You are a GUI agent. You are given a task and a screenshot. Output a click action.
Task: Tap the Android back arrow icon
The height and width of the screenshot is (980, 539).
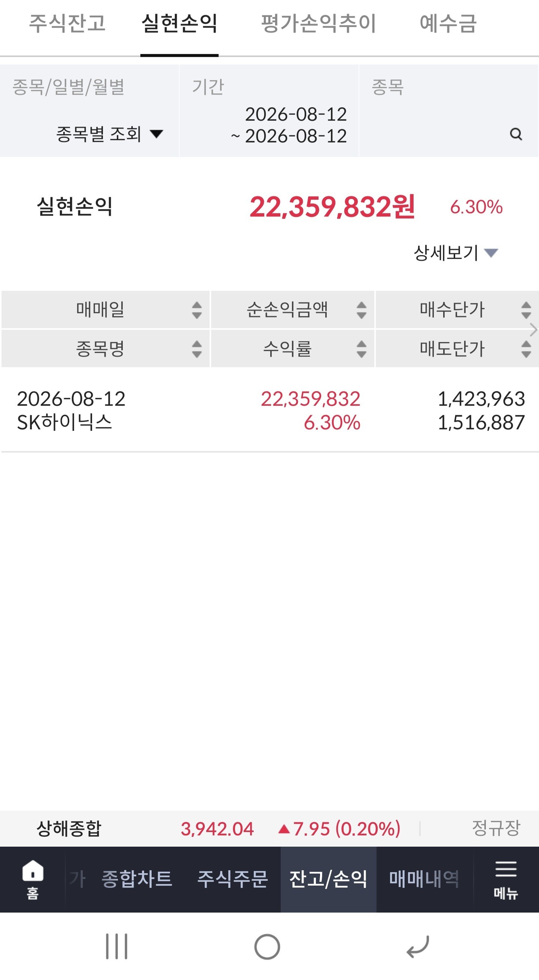418,946
